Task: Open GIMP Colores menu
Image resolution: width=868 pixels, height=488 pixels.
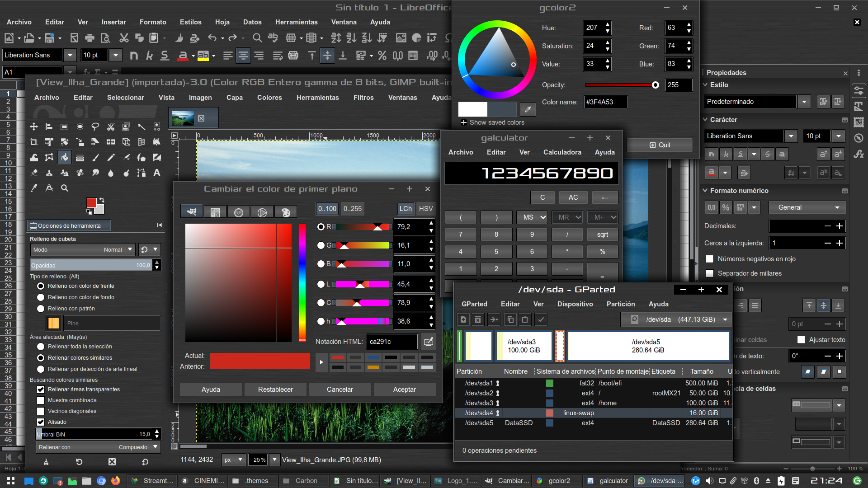Action: click(269, 98)
